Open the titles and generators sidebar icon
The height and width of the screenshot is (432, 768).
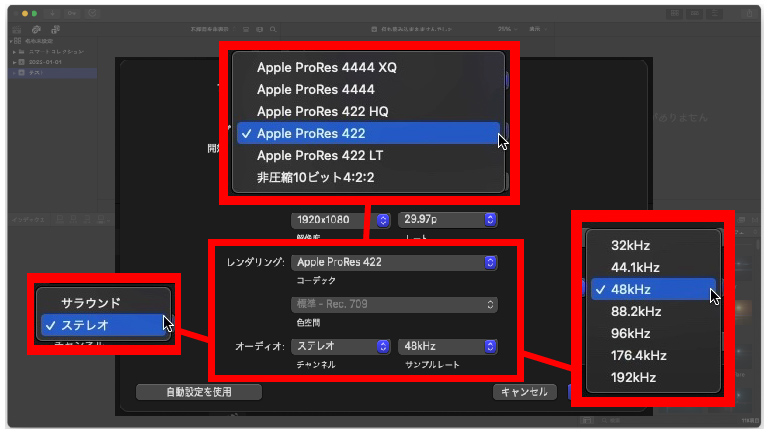(55, 29)
